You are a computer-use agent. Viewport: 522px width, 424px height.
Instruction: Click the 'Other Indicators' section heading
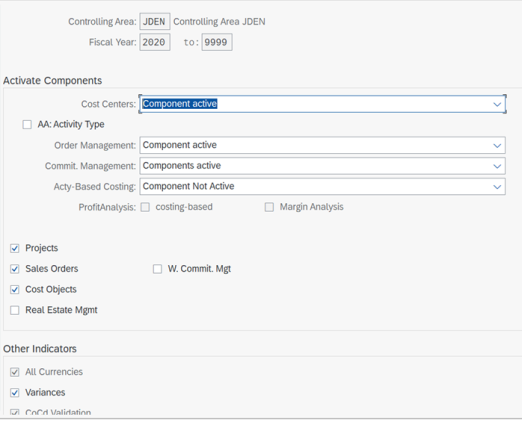coord(40,349)
